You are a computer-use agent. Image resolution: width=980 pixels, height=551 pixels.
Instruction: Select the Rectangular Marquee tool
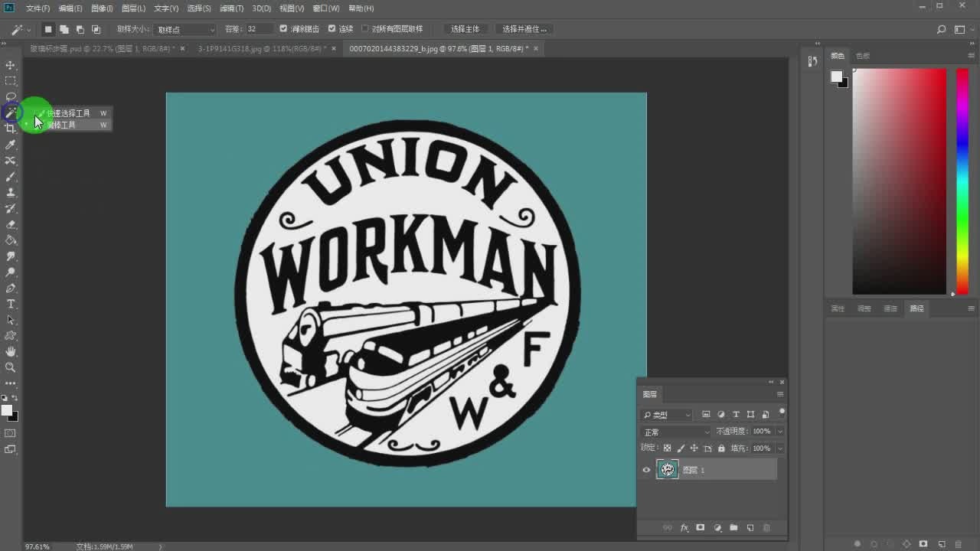pyautogui.click(x=11, y=81)
